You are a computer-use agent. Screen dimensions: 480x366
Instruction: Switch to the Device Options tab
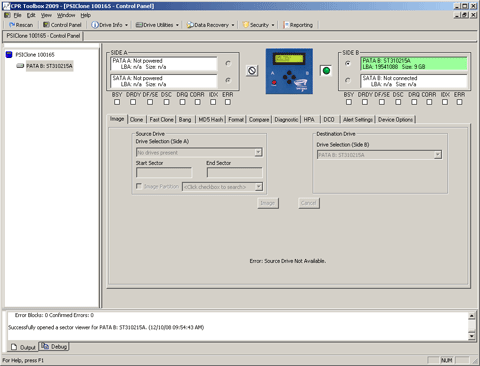(x=395, y=120)
